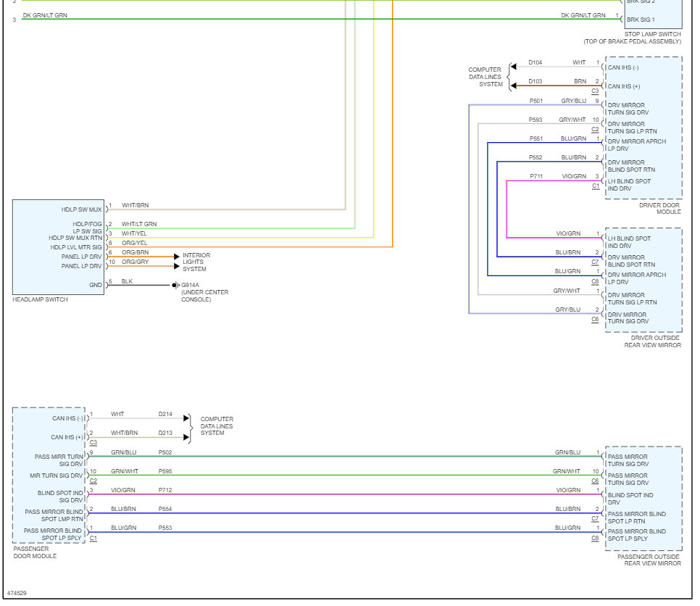Click the DRIVER OUTSIDE REAR VIEW MIRROR caption

click(653, 341)
